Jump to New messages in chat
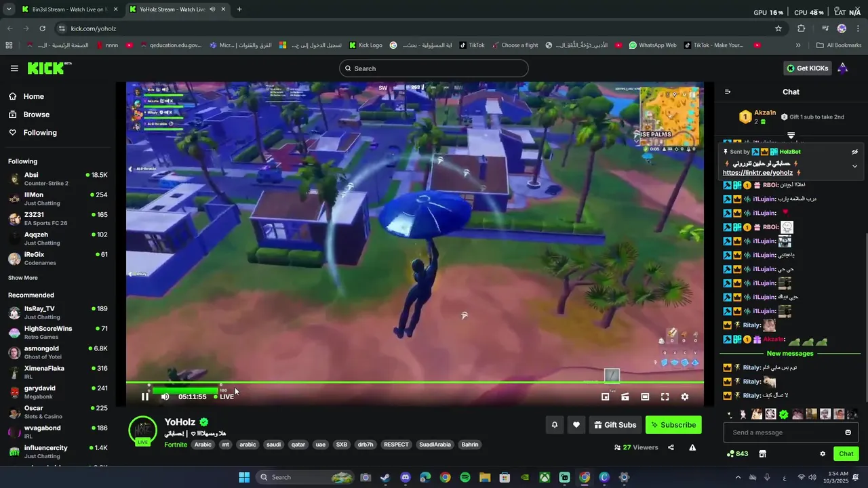 click(790, 354)
